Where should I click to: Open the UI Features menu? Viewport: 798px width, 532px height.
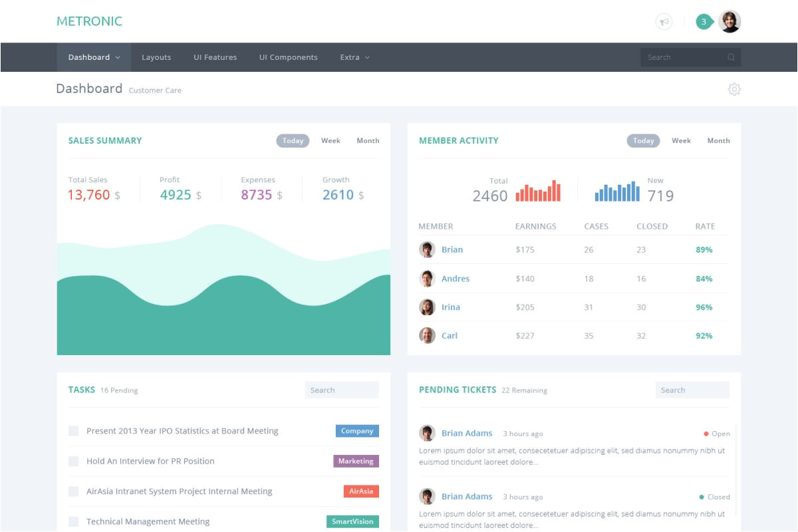coord(215,57)
